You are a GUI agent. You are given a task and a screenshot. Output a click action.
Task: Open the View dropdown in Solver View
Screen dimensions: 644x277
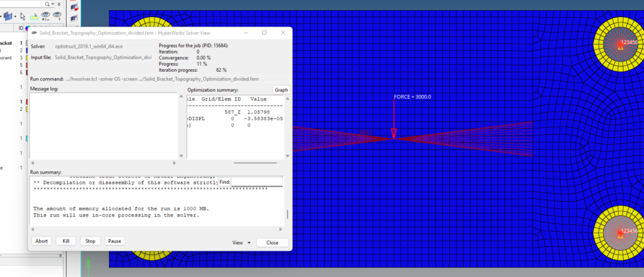coord(241,242)
